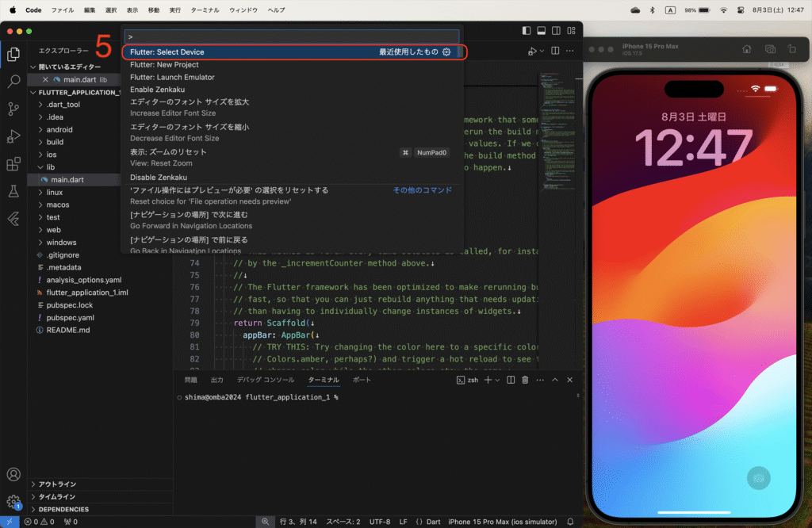Open dropdown arrow beside the run icon
The height and width of the screenshot is (528, 812).
coord(542,52)
